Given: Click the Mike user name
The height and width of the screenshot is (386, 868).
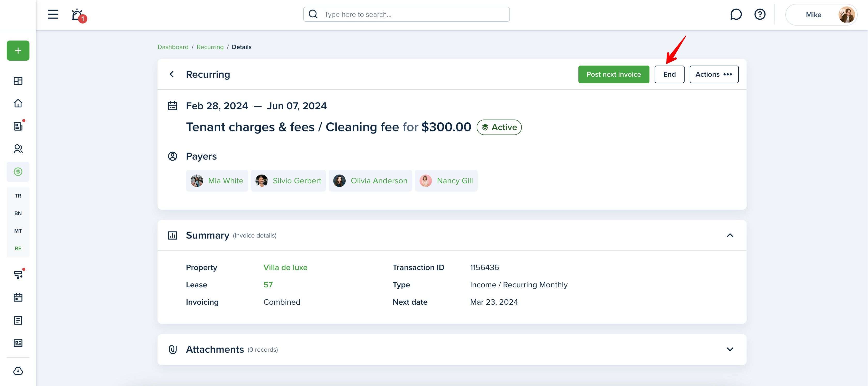Looking at the screenshot, I should pos(813,15).
